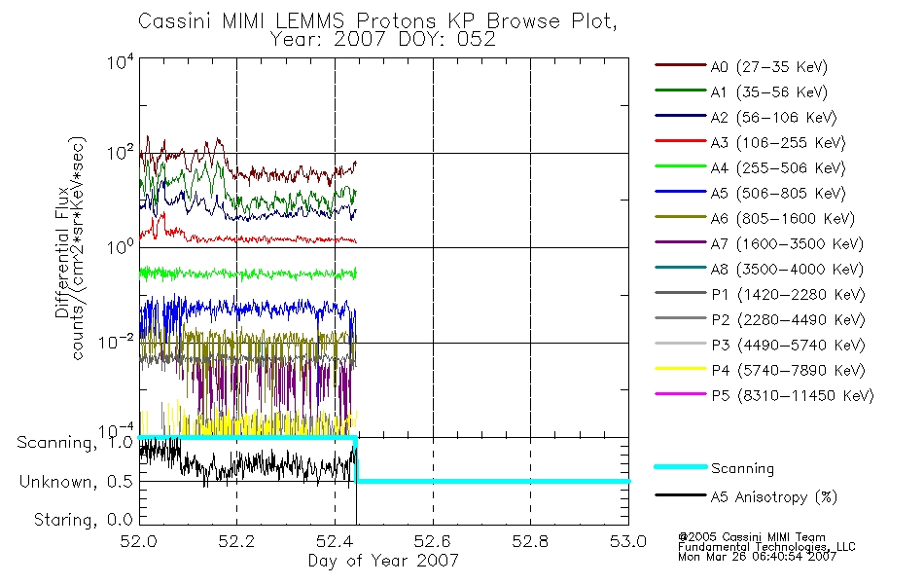Click the 52.8 x-axis tick label
Viewport: 924px width, 584px height.
[530, 541]
